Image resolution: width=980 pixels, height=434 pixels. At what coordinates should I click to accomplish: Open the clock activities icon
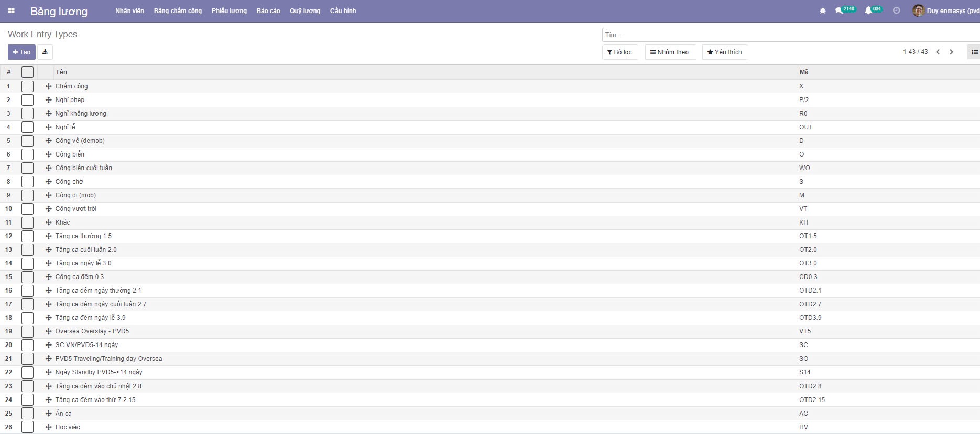coord(897,10)
